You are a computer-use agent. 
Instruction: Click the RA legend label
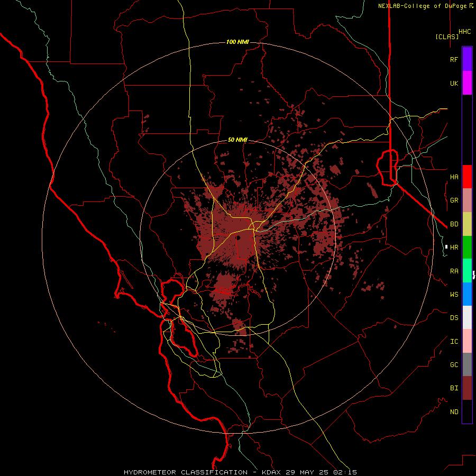[x=454, y=271]
